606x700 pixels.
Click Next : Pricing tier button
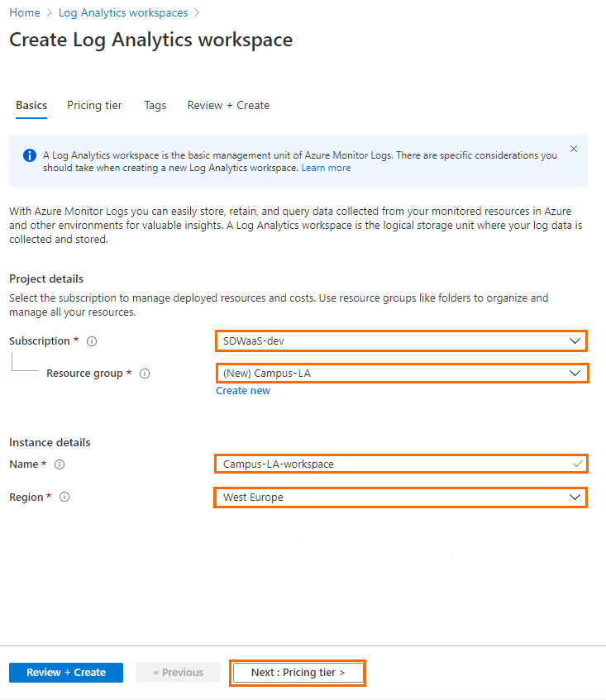tap(298, 673)
